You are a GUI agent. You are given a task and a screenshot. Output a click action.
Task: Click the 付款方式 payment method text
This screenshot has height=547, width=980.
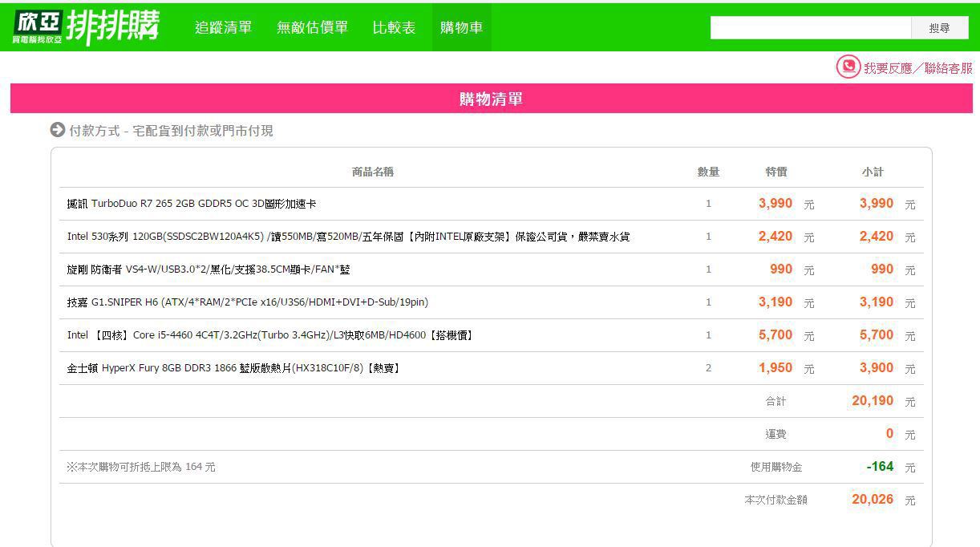click(171, 131)
